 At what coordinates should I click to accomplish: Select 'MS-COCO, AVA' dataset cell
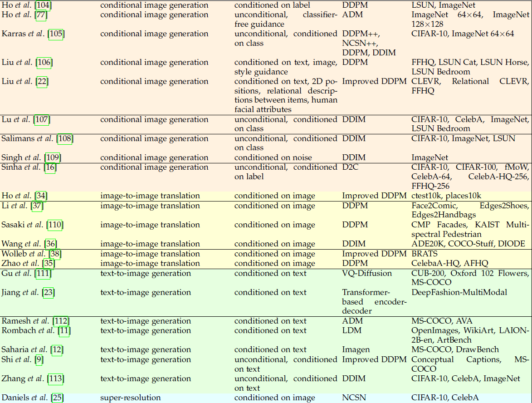[x=442, y=321]
